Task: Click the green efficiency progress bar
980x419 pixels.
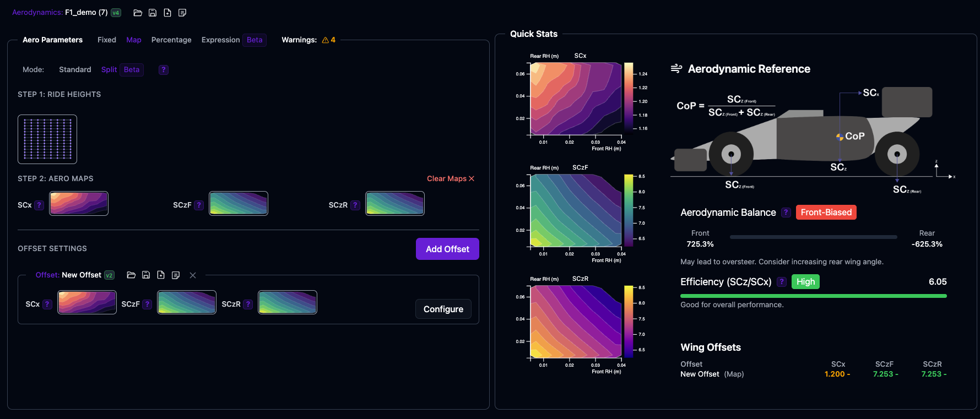Action: 814,296
